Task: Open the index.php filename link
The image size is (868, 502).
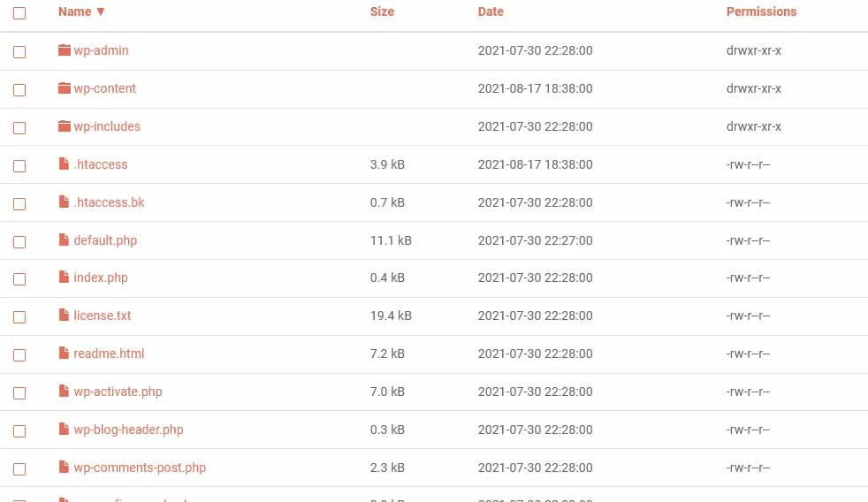Action: [101, 278]
